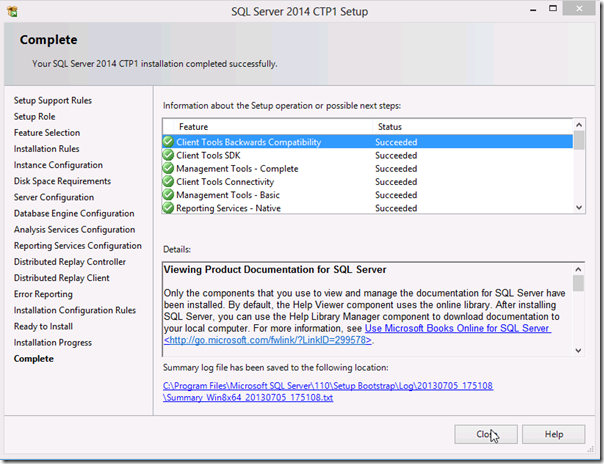Screen dimensions: 604x464
Task: Click Server Configuration step
Action: point(54,197)
